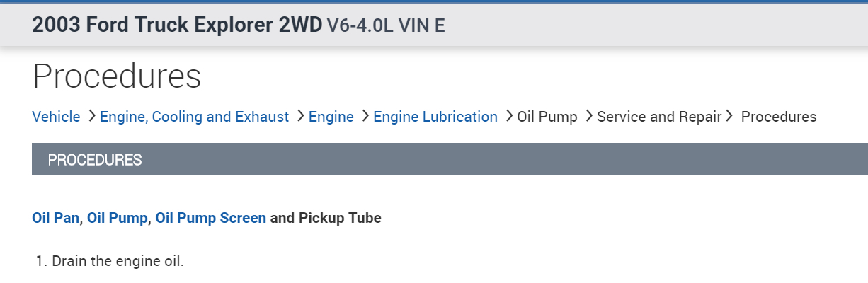Follow the Oil Pump Screen link
Viewport: 868px width, 283px height.
point(210,218)
